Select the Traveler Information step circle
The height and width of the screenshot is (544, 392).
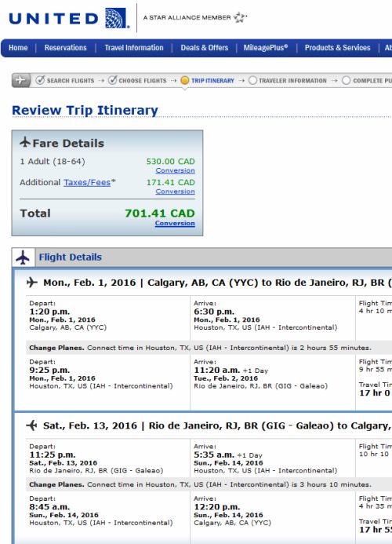(x=252, y=81)
